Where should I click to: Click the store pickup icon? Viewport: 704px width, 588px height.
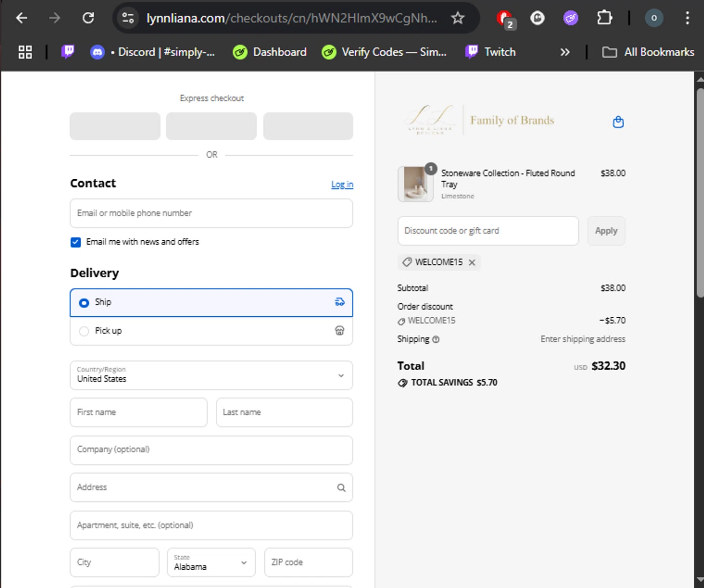point(340,331)
